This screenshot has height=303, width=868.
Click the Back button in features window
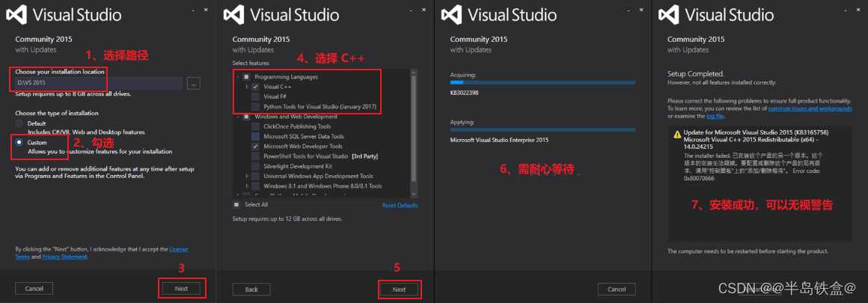251,289
